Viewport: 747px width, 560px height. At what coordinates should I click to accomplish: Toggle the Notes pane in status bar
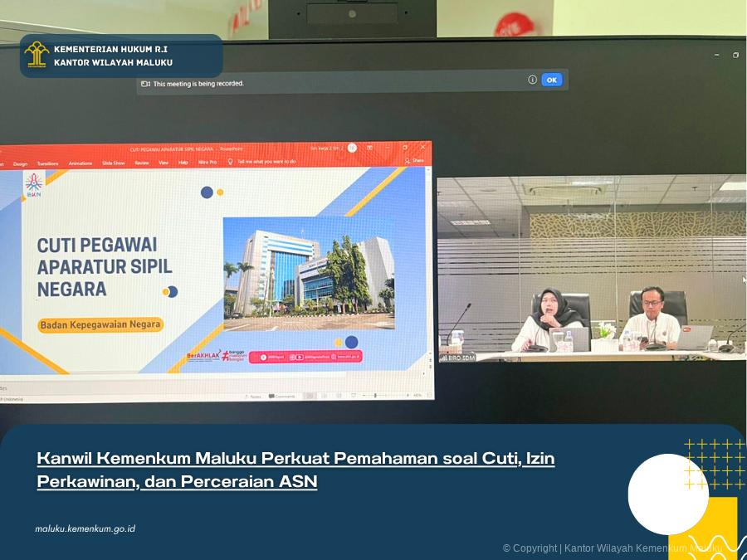tap(253, 397)
